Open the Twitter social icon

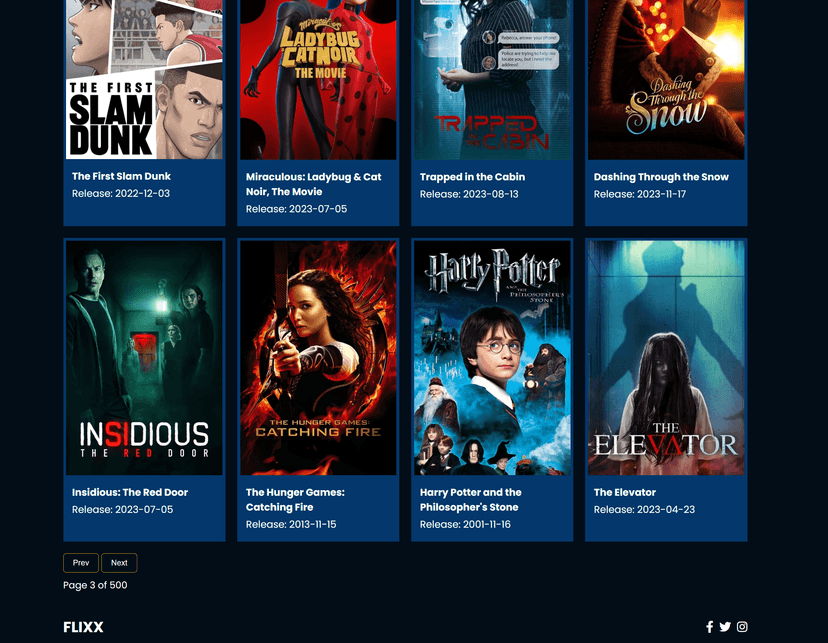coord(725,627)
